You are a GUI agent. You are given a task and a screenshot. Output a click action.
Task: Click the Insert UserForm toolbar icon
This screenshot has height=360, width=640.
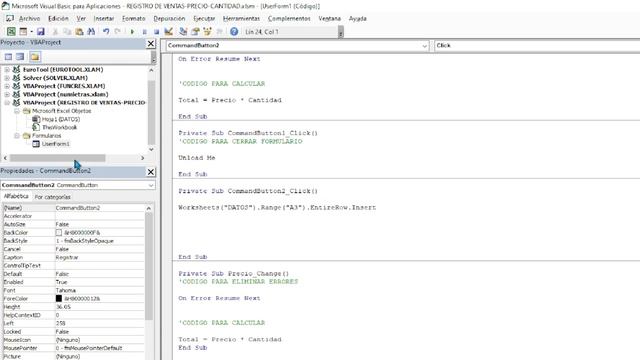click(23, 31)
